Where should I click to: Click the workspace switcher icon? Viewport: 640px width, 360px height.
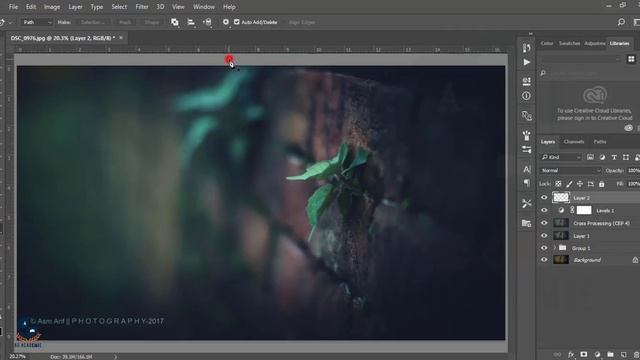pyautogui.click(x=636, y=22)
